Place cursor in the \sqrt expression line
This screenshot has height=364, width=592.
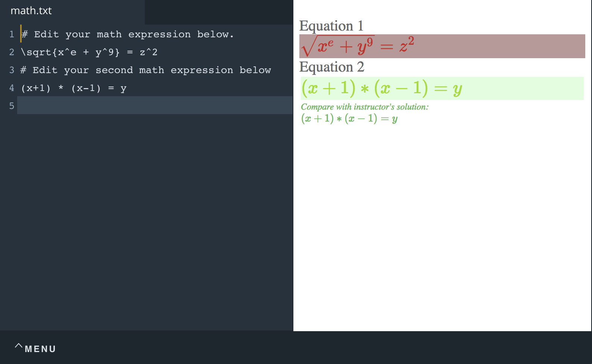click(89, 52)
